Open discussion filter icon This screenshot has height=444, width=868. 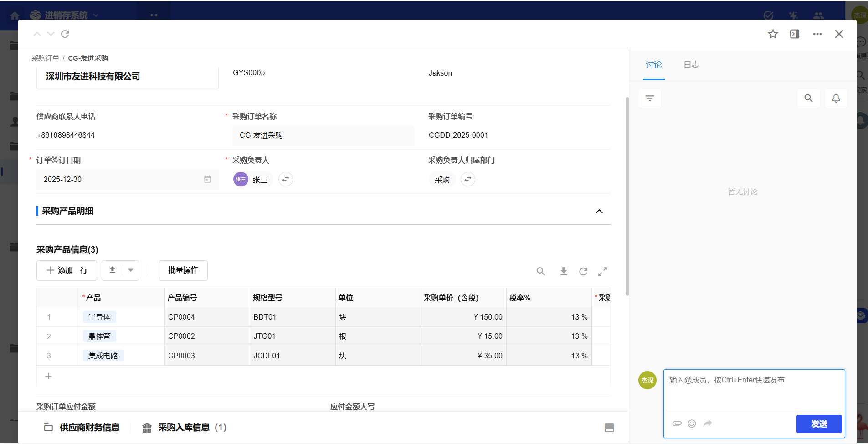point(650,98)
